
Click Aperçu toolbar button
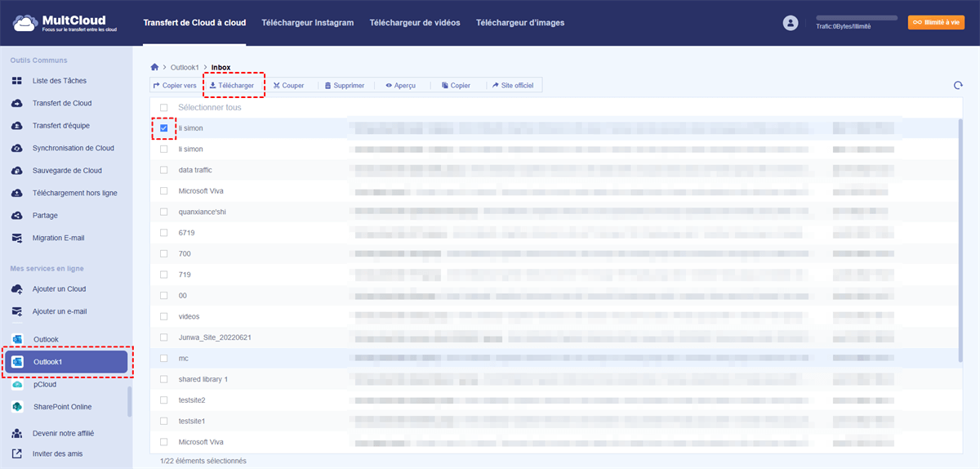pyautogui.click(x=401, y=85)
